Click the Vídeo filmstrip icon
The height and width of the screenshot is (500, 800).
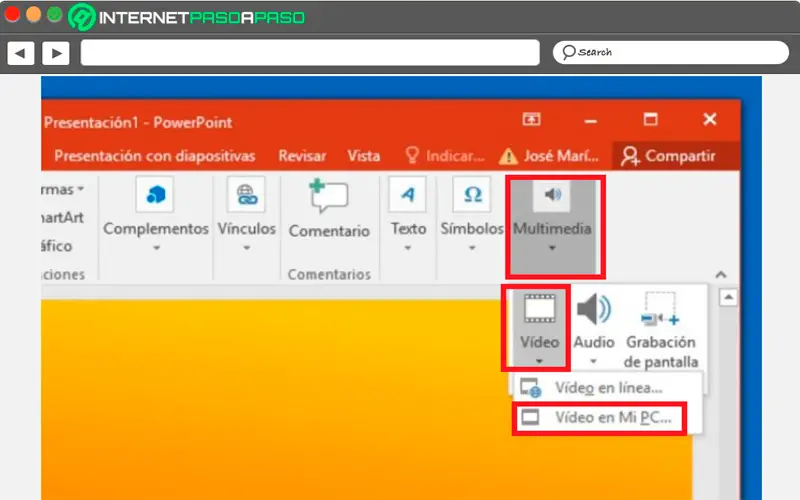539,309
